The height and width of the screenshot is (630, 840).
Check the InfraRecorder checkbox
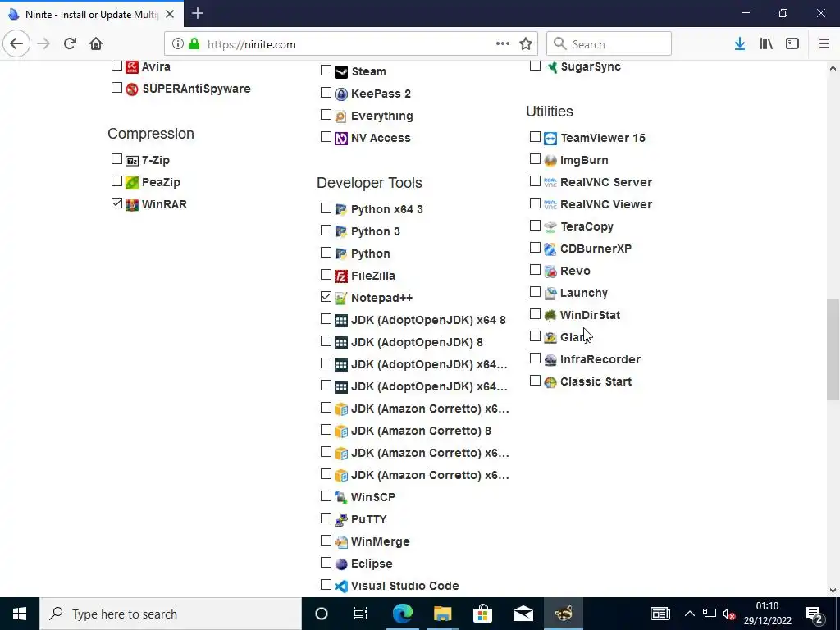click(535, 358)
